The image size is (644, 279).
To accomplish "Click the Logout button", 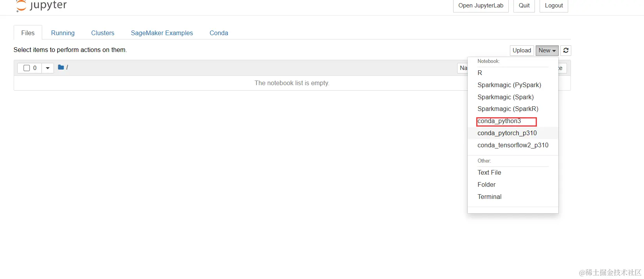I will pyautogui.click(x=554, y=6).
